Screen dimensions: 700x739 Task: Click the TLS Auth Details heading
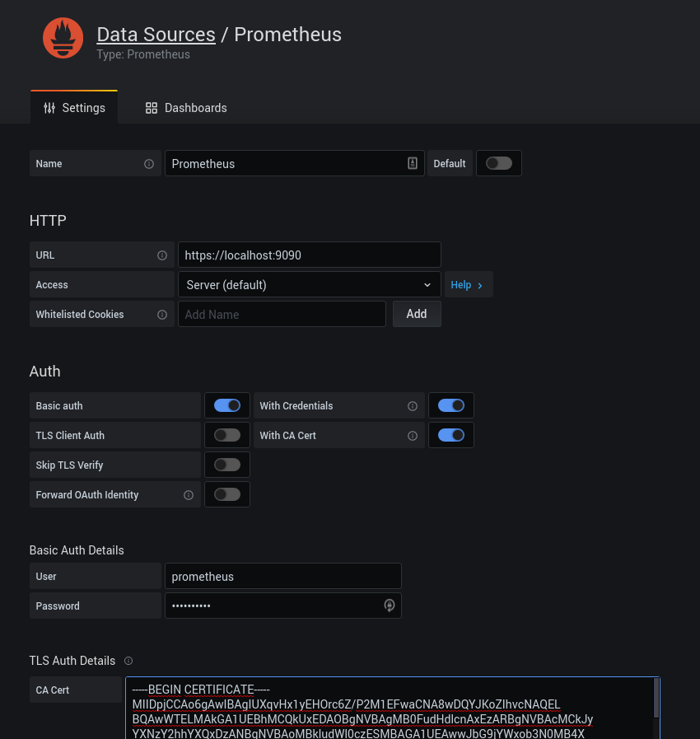(x=72, y=661)
